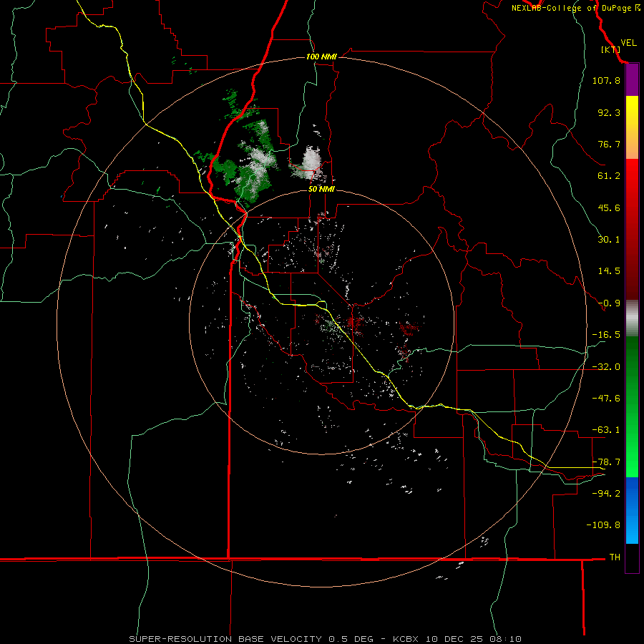Pick the gray near-zero segment of the color bar

tap(632, 318)
